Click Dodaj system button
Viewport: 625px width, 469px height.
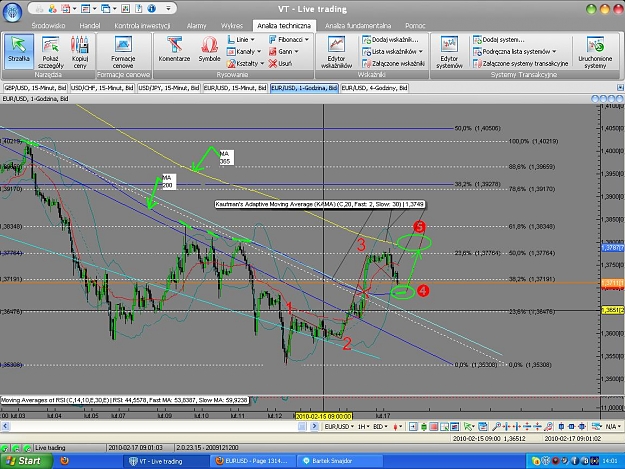click(x=499, y=39)
